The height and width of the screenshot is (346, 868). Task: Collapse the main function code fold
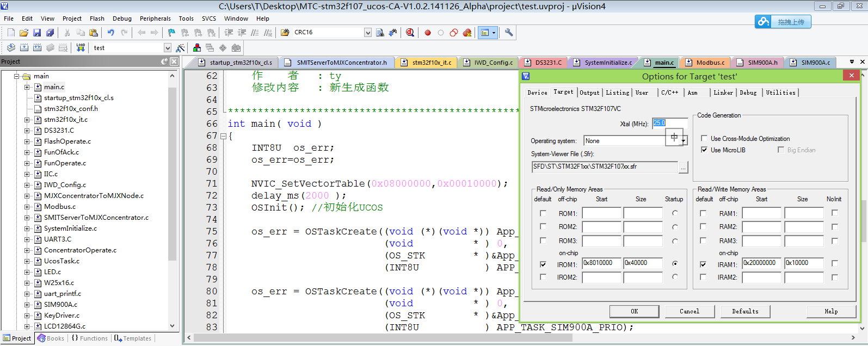coord(223,136)
